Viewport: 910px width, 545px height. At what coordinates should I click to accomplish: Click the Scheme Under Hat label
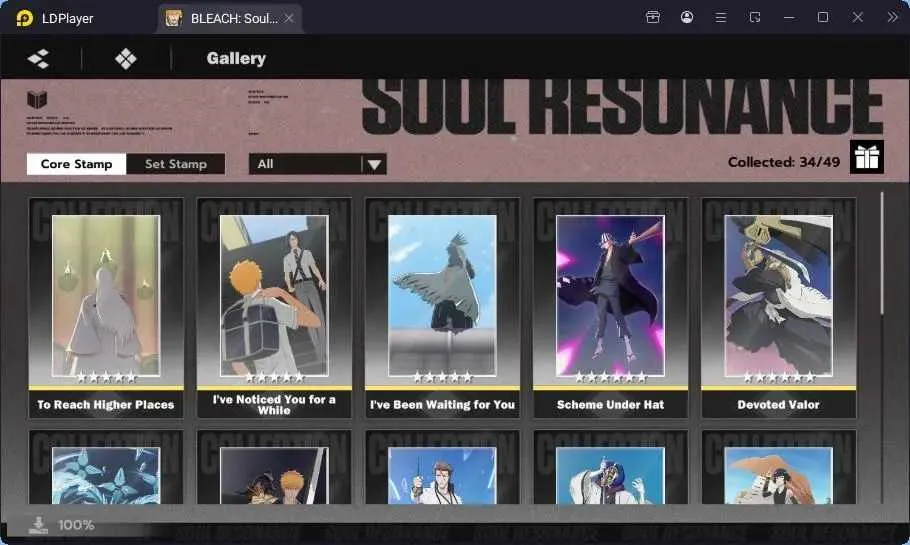(x=611, y=405)
